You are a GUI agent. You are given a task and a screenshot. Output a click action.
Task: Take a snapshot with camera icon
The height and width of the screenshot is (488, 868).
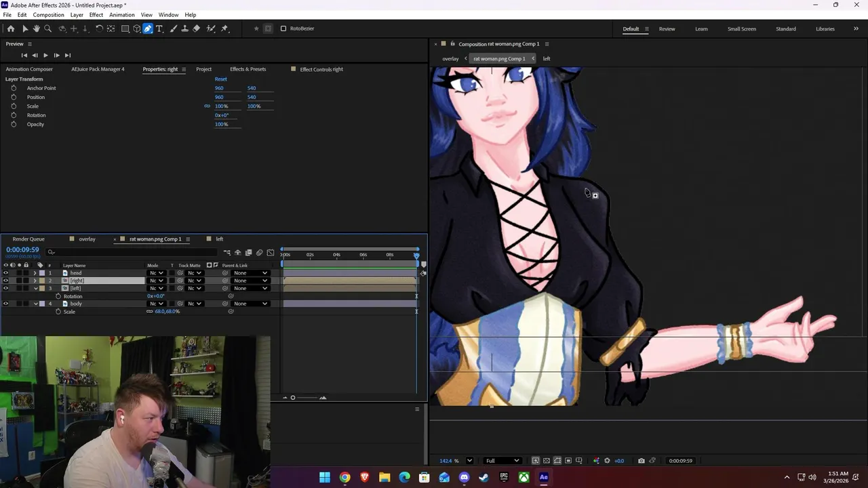coord(641,461)
